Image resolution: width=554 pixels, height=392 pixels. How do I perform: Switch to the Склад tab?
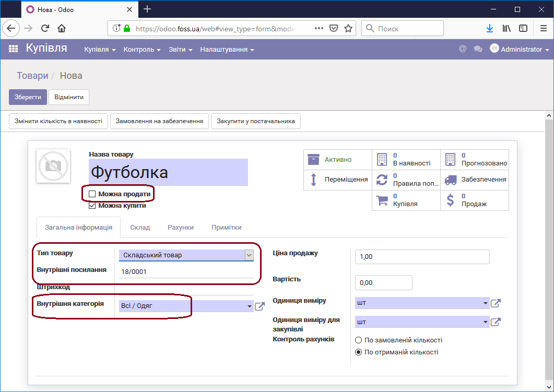140,228
